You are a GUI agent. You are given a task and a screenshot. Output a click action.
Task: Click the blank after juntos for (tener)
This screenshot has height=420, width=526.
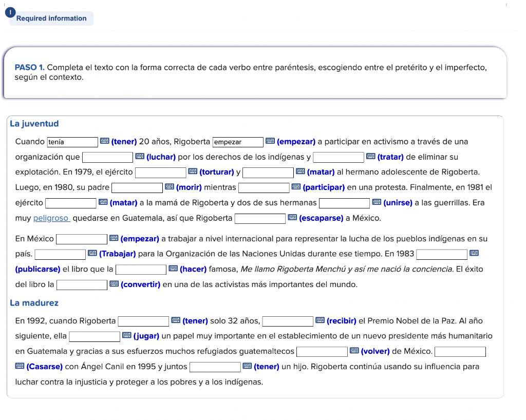[x=215, y=367]
